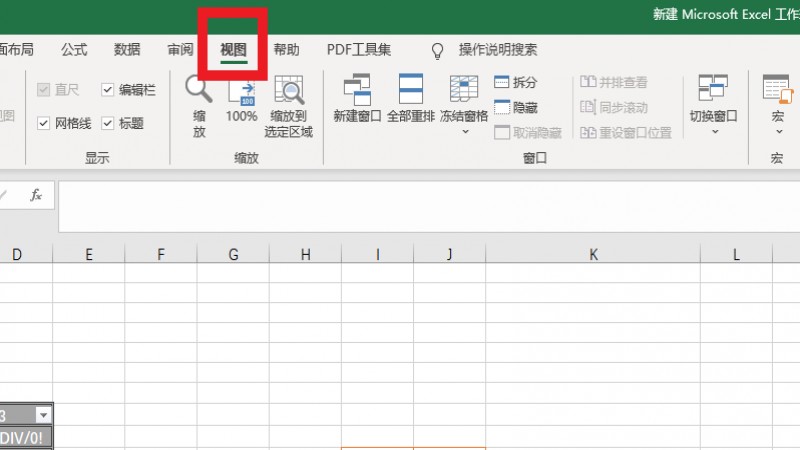Expand the Switch Windows (切换窗口) dropdown
The width and height of the screenshot is (800, 450).
[x=713, y=131]
